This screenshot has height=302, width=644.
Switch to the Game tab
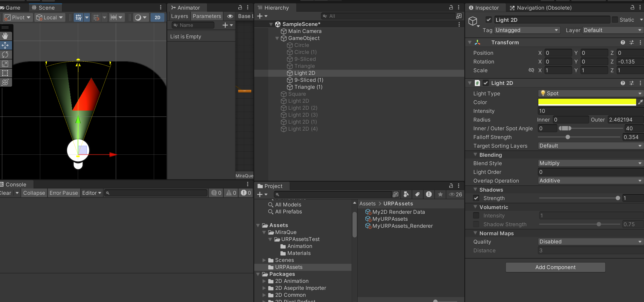pyautogui.click(x=13, y=8)
